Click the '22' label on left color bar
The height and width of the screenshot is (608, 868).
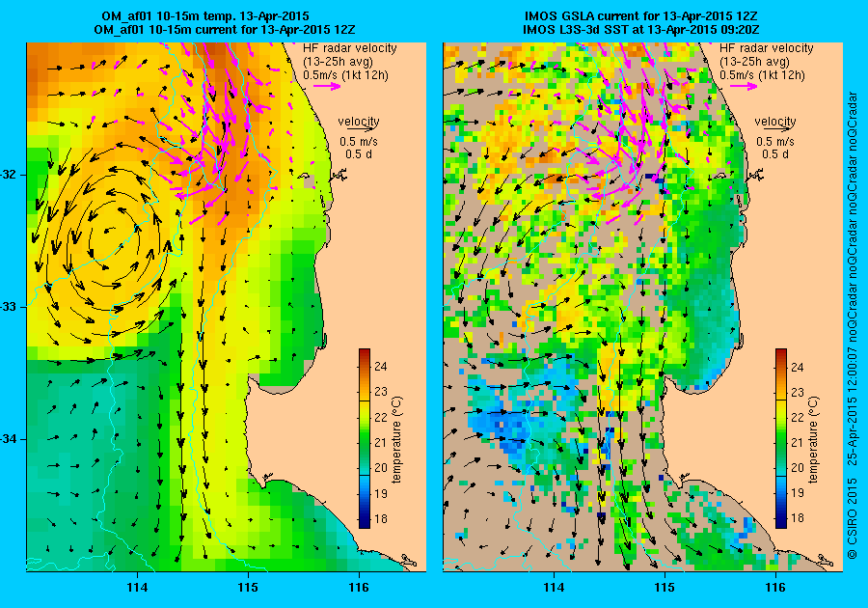381,417
